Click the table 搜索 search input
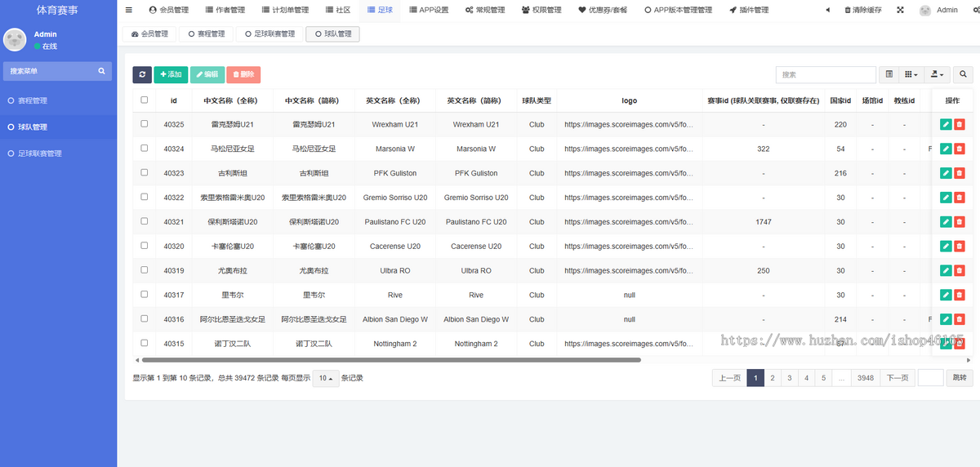The width and height of the screenshot is (980, 467). click(x=826, y=74)
